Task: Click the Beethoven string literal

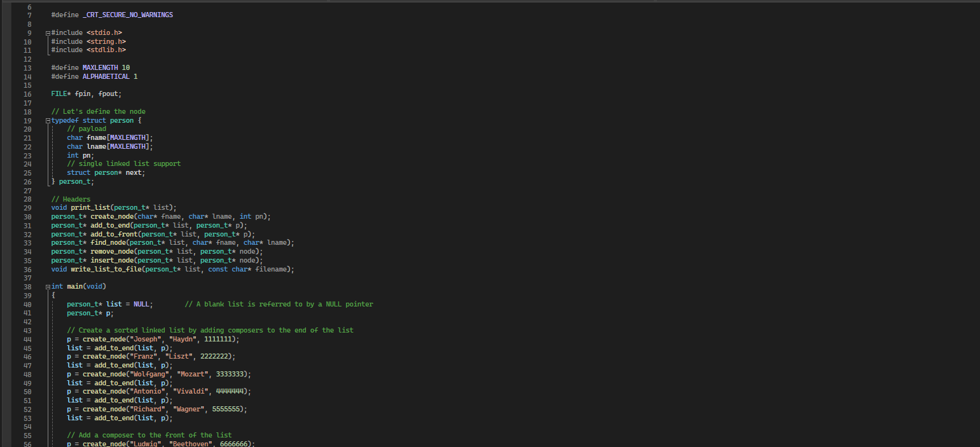Action: pyautogui.click(x=191, y=443)
